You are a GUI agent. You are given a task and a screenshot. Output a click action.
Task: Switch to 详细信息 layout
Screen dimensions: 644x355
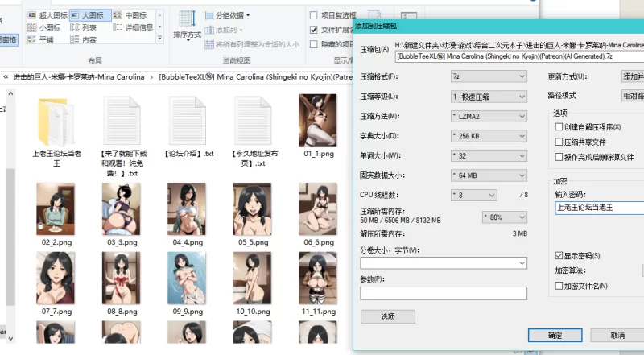tap(133, 27)
